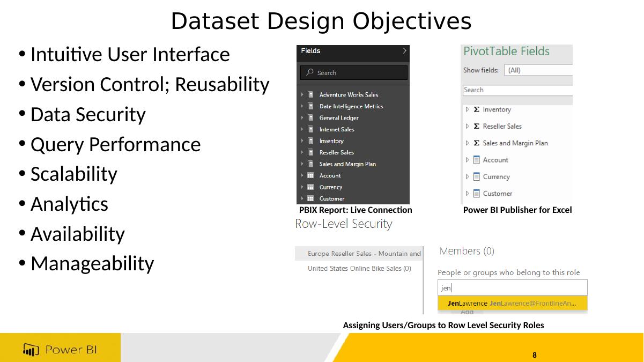
Task: Click Availability bullet text
Action: (78, 234)
